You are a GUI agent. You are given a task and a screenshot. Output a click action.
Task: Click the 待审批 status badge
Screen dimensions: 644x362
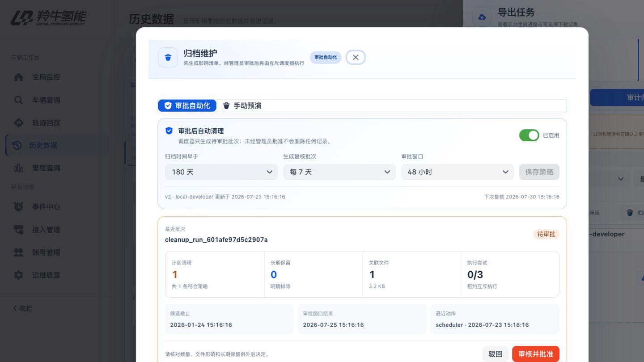tap(546, 234)
